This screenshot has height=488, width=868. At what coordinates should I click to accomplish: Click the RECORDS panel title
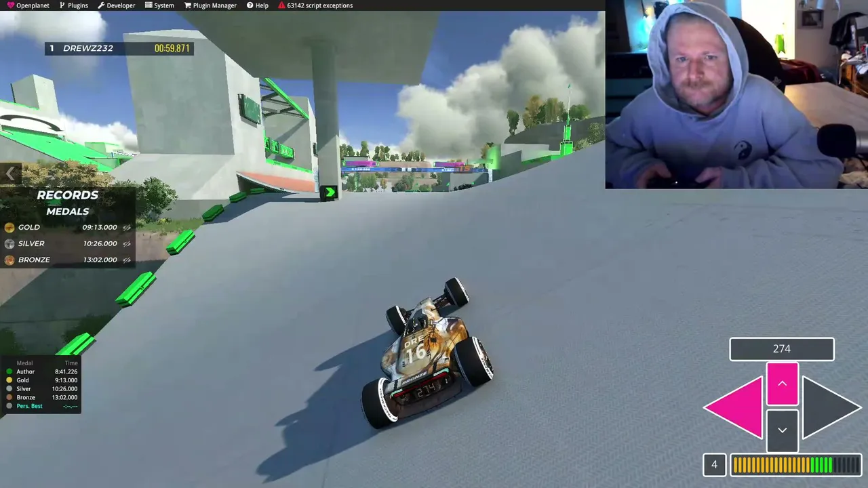click(68, 195)
